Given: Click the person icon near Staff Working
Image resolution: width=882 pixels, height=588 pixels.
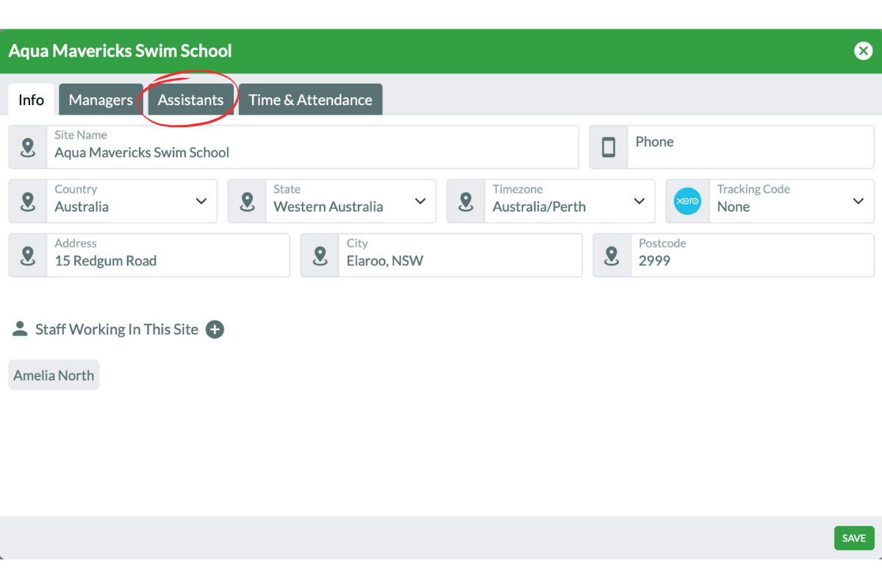Looking at the screenshot, I should click(x=20, y=329).
